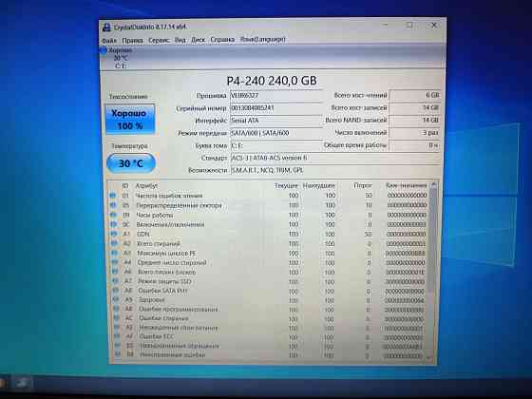Click status icon for attribute AD row
The height and width of the screenshot is (399, 532).
tap(117, 328)
